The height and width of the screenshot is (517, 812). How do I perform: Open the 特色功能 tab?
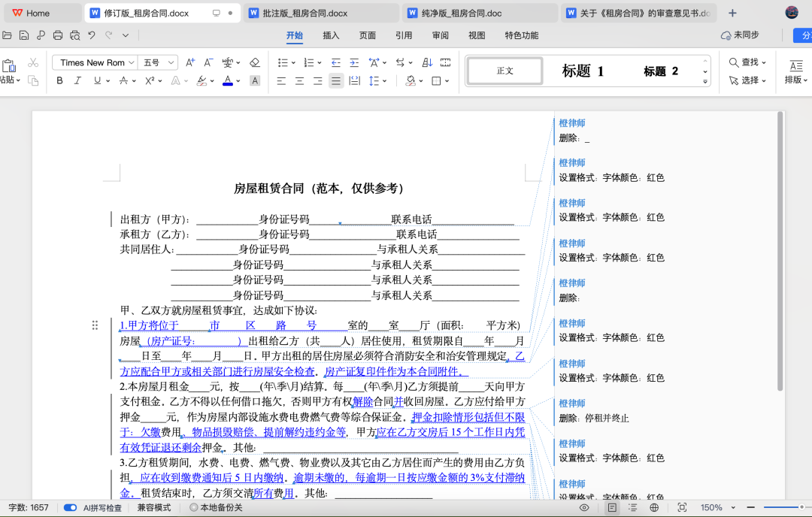(x=522, y=35)
